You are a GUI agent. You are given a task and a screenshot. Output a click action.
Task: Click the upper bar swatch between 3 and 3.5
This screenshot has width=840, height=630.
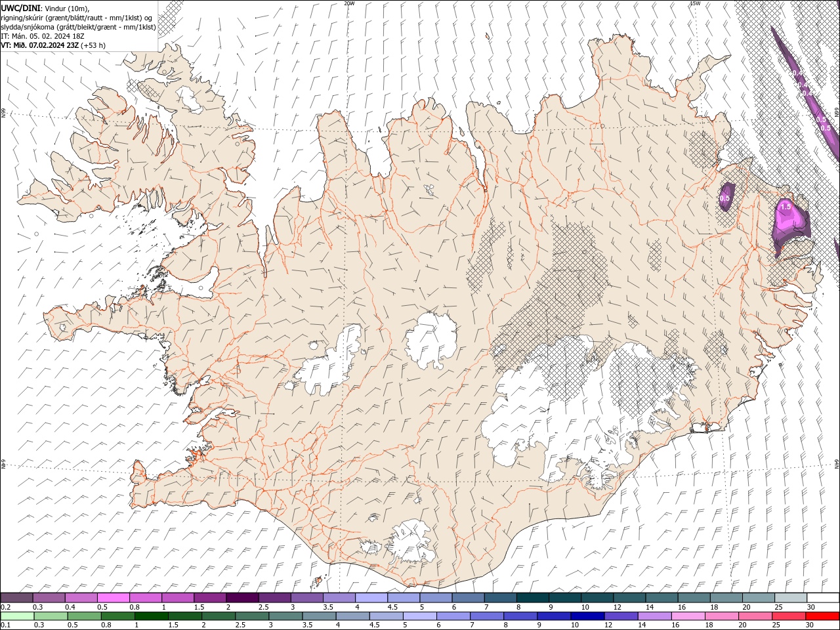306,598
